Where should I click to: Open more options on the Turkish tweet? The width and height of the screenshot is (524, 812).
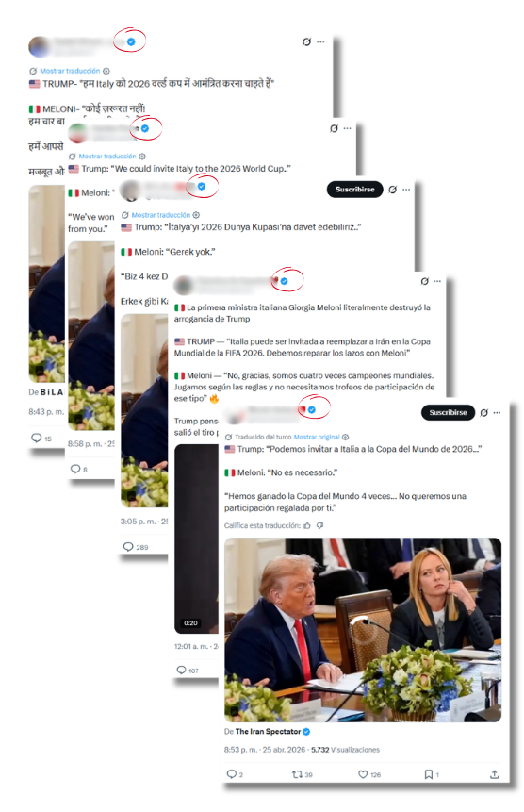coord(406,190)
